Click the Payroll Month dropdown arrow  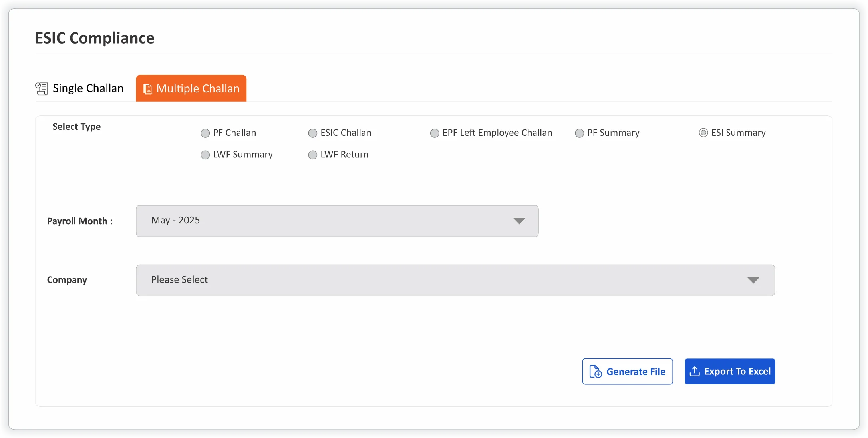519,221
